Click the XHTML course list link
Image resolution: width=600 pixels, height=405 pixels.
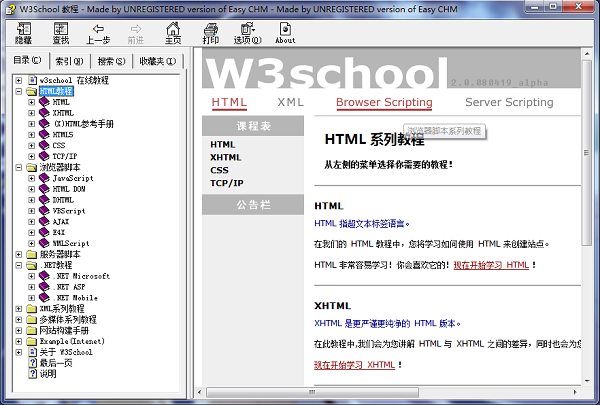click(226, 157)
